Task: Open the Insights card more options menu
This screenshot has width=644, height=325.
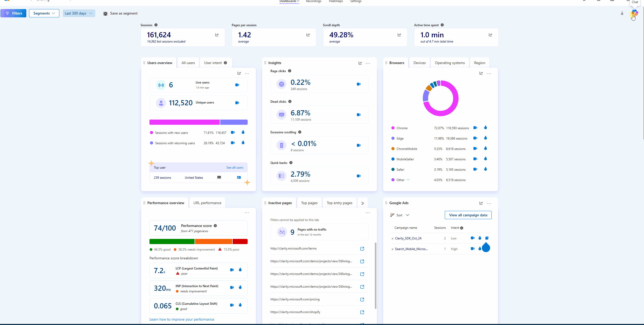Action: (x=368, y=63)
